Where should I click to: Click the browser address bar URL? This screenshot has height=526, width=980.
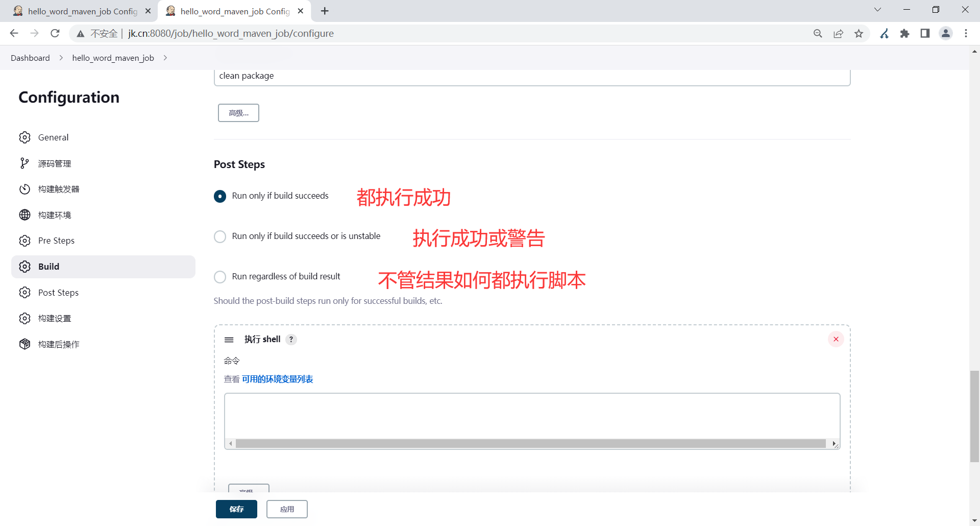pos(231,33)
